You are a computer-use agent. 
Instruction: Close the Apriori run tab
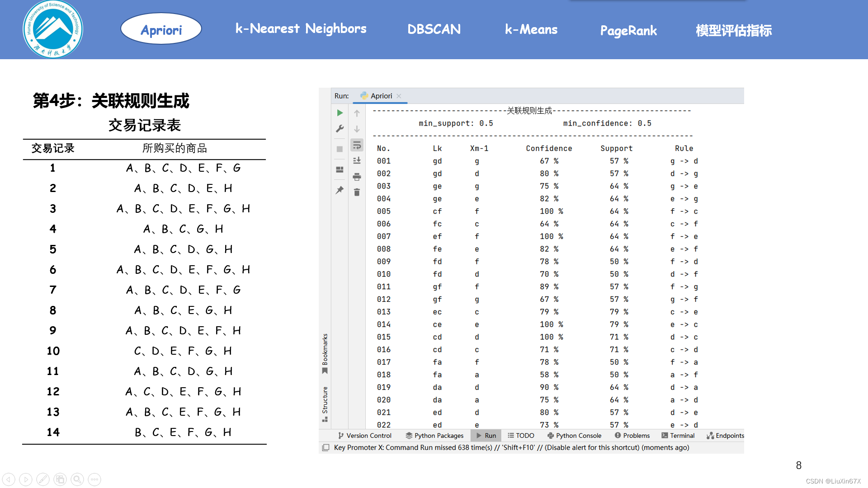(x=399, y=96)
